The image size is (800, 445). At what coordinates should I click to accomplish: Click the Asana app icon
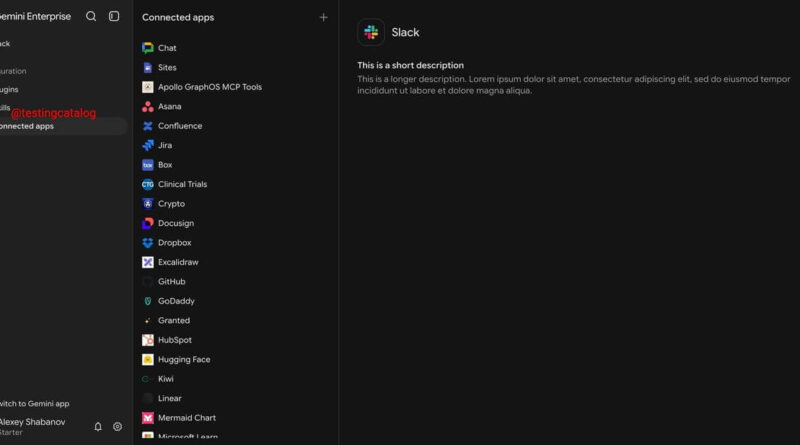147,106
